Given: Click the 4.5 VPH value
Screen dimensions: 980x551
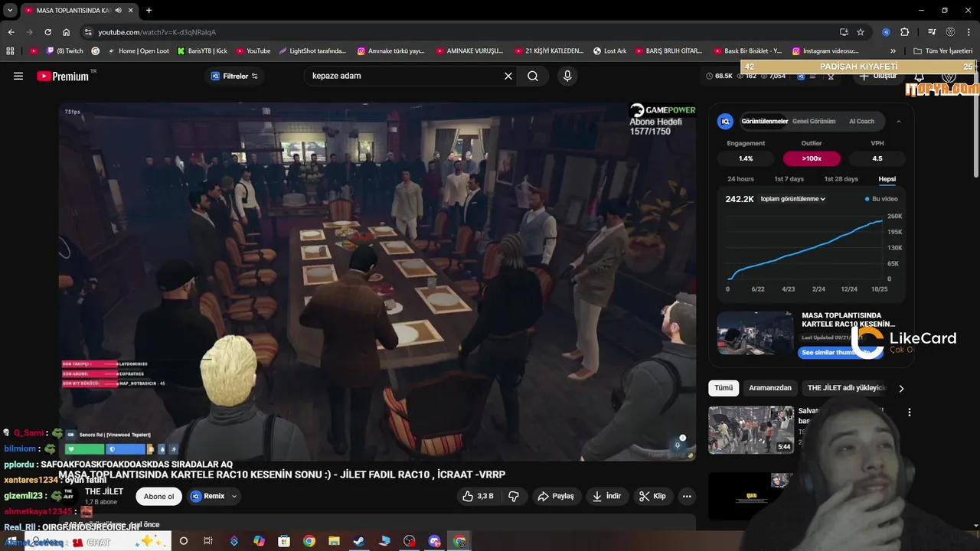Looking at the screenshot, I should pos(877,158).
